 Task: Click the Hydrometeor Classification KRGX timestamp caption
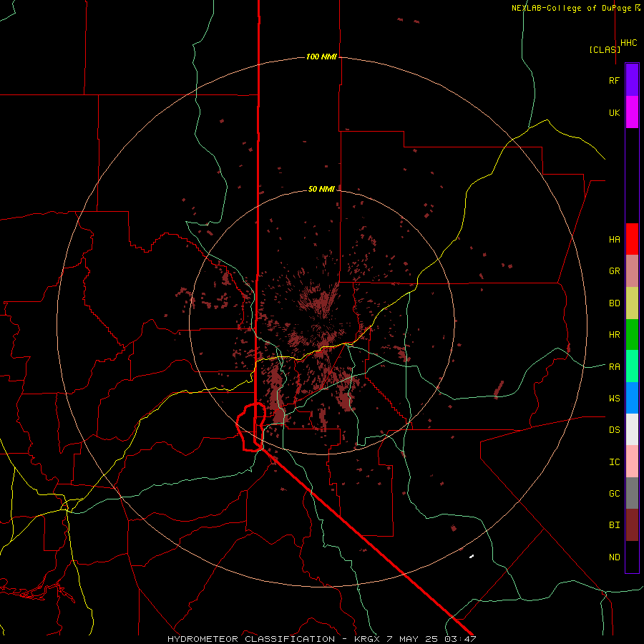(x=321, y=639)
